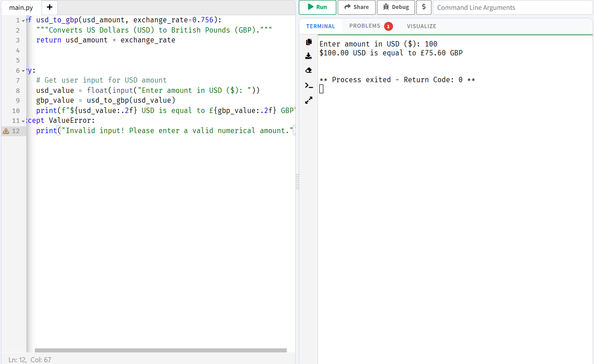Click the panel splitter handle
594x364 pixels.
297,182
